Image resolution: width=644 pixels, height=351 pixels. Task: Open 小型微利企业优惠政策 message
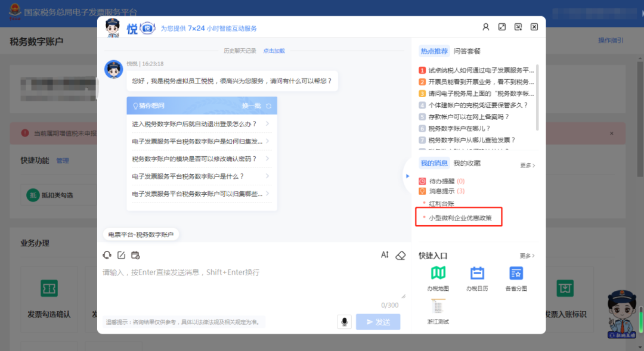tap(460, 218)
